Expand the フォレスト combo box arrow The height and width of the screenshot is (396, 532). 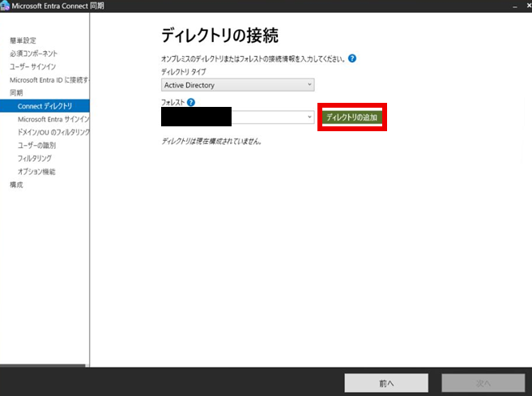310,117
